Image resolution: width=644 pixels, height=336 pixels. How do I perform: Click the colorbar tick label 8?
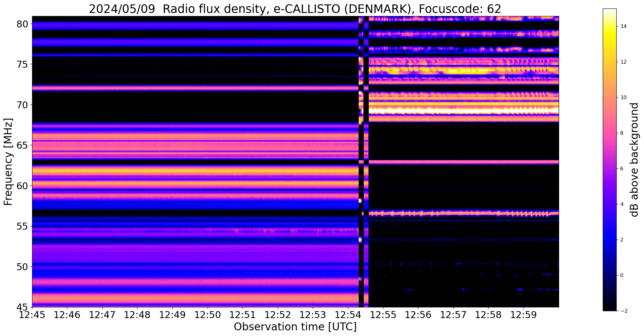tap(621, 133)
